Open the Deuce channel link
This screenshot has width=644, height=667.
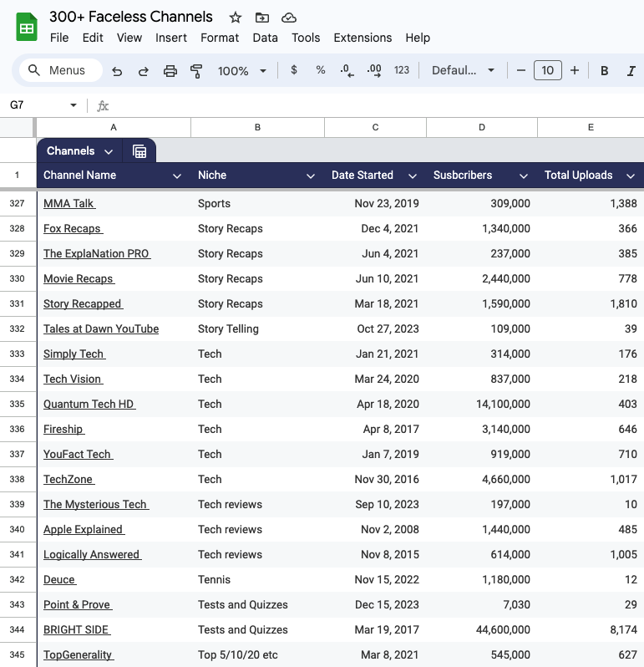tap(60, 579)
